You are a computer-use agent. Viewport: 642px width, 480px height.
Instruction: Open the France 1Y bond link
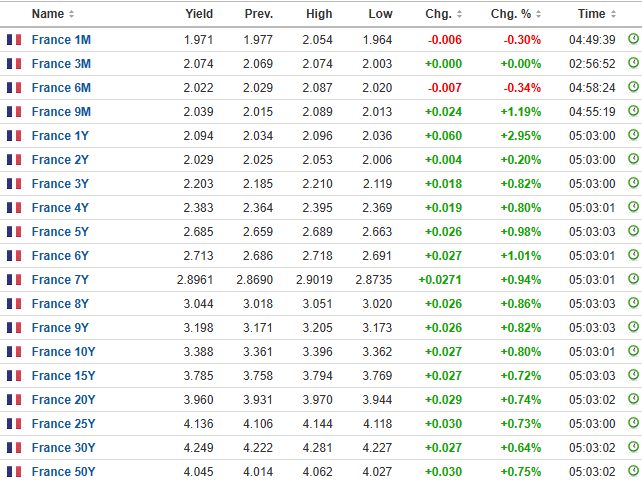tap(60, 135)
